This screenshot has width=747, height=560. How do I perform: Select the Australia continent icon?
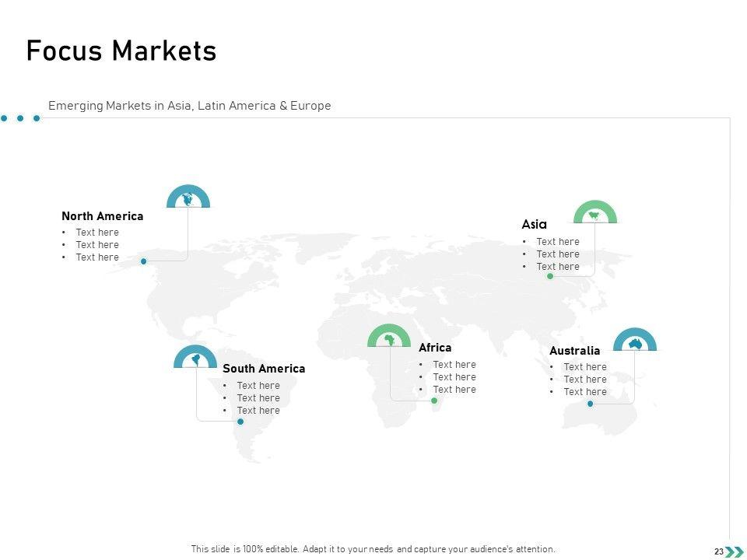pyautogui.click(x=635, y=341)
